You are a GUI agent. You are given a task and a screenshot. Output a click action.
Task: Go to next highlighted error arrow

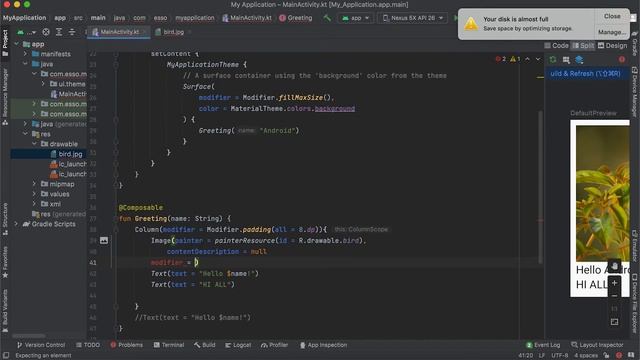[x=538, y=59]
